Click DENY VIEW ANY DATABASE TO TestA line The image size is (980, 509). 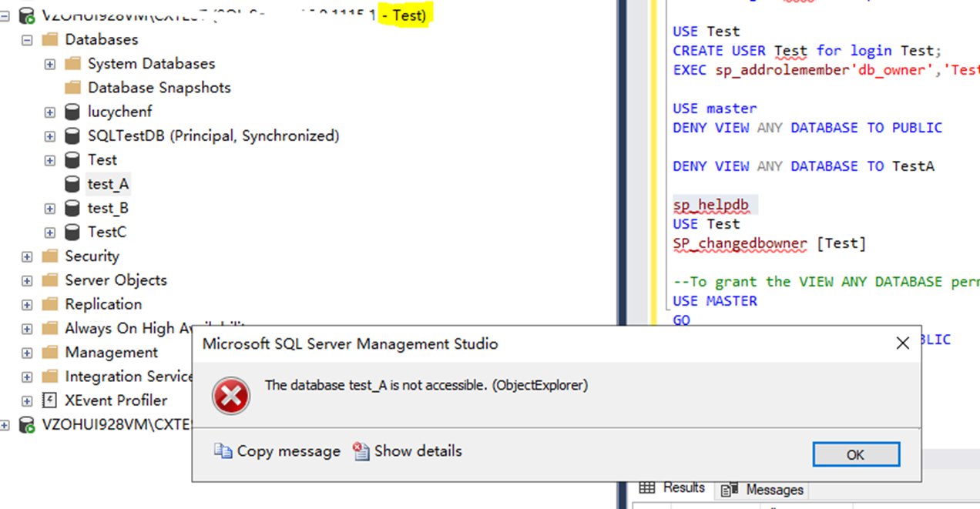(x=804, y=166)
